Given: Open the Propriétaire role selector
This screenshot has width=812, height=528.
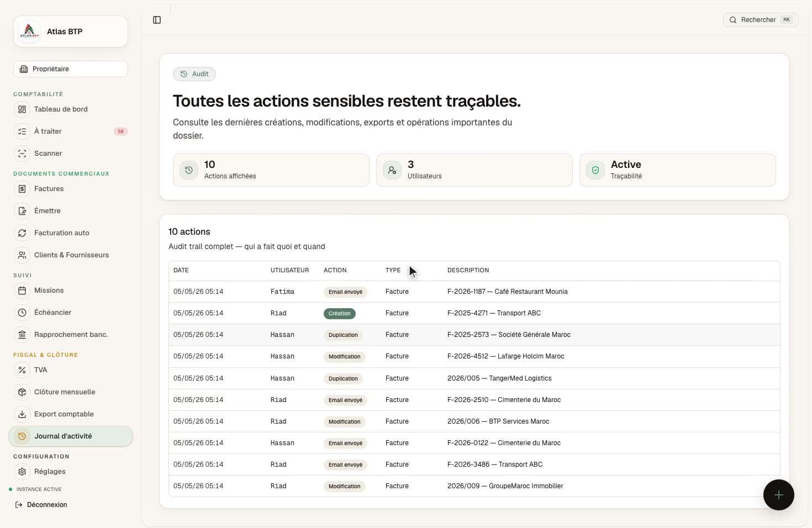Looking at the screenshot, I should point(71,69).
